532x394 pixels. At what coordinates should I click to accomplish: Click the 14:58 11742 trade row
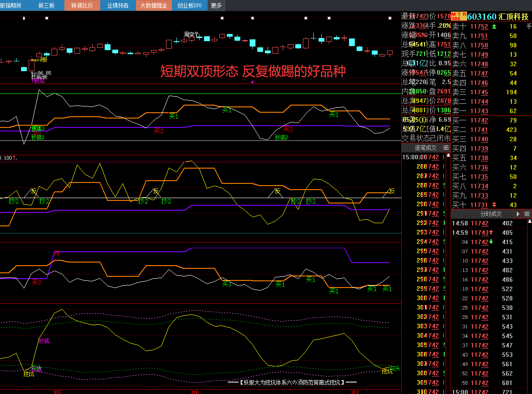pos(489,224)
